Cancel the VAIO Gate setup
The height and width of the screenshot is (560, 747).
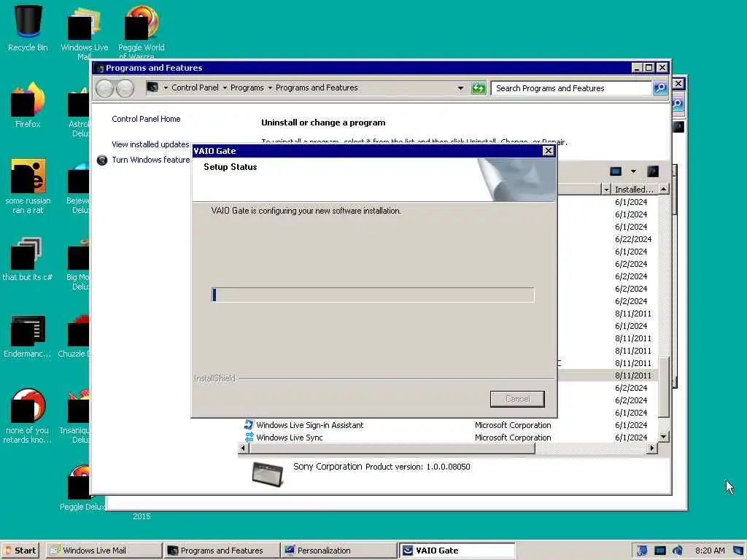(x=517, y=399)
